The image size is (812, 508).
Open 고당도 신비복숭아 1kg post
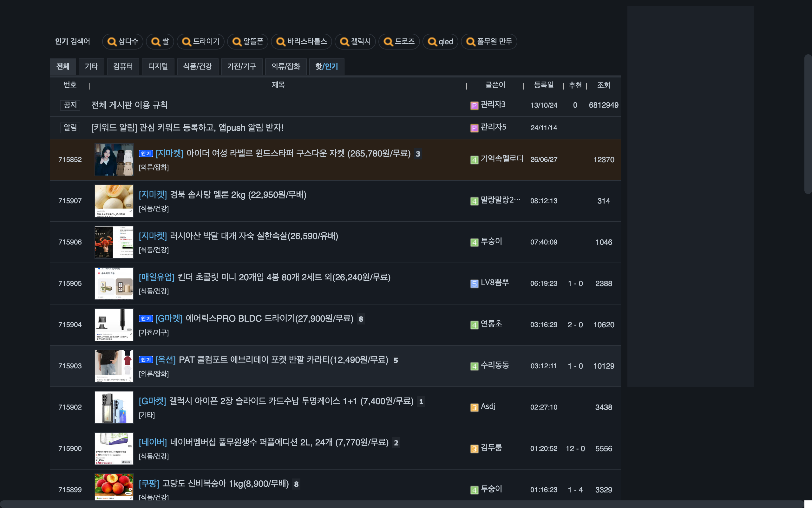click(226, 484)
